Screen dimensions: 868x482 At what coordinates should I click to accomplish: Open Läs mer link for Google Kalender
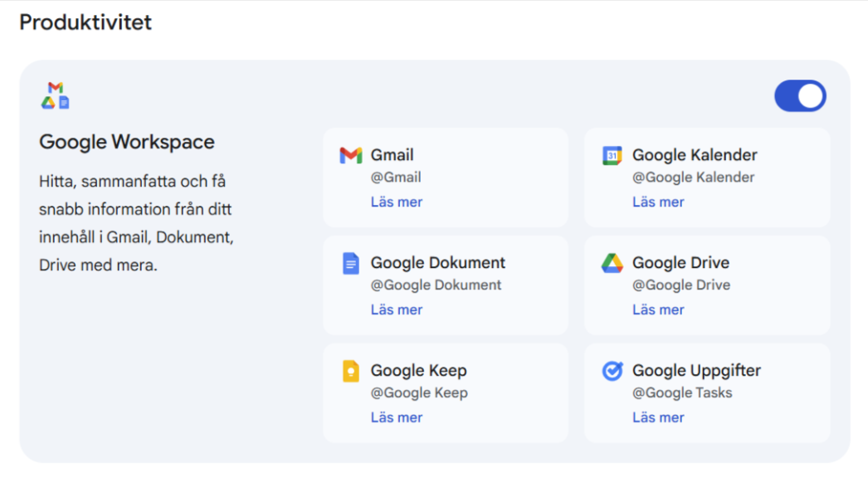pyautogui.click(x=658, y=202)
